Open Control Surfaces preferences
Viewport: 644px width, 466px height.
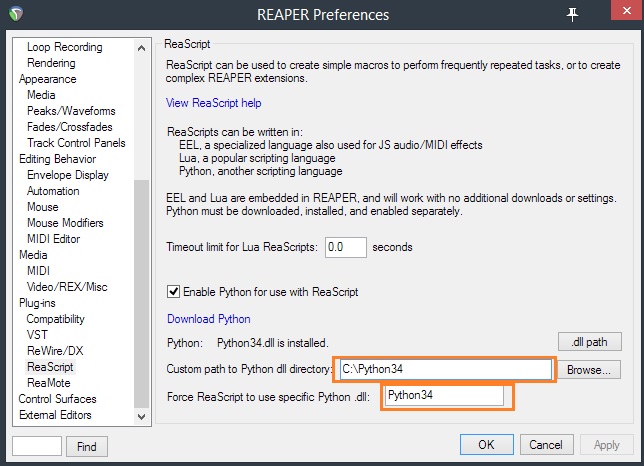(x=58, y=399)
